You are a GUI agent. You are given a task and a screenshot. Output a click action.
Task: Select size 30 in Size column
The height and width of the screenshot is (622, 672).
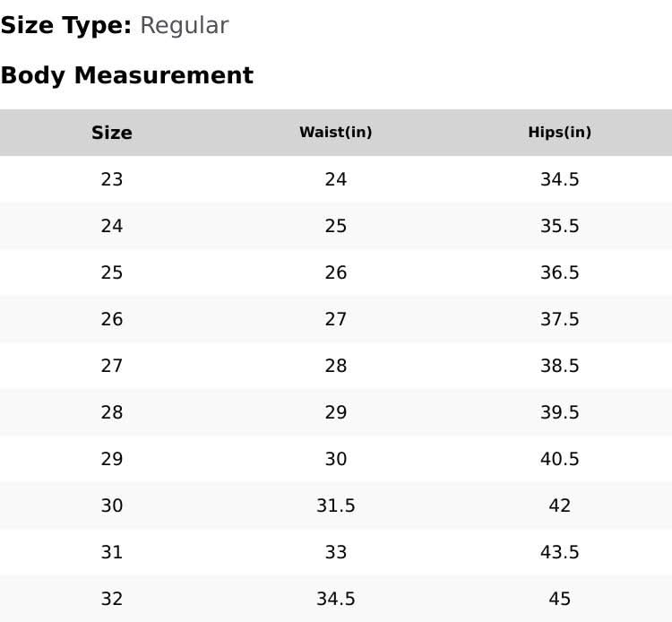111,505
